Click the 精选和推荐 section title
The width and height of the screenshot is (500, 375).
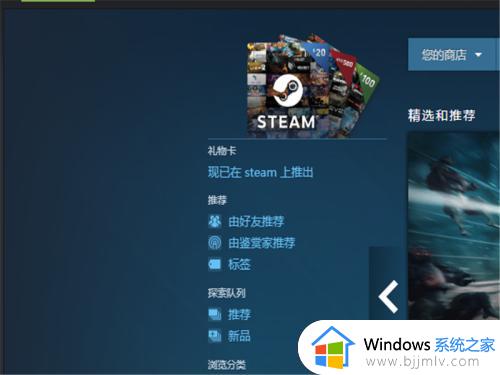coord(441,115)
